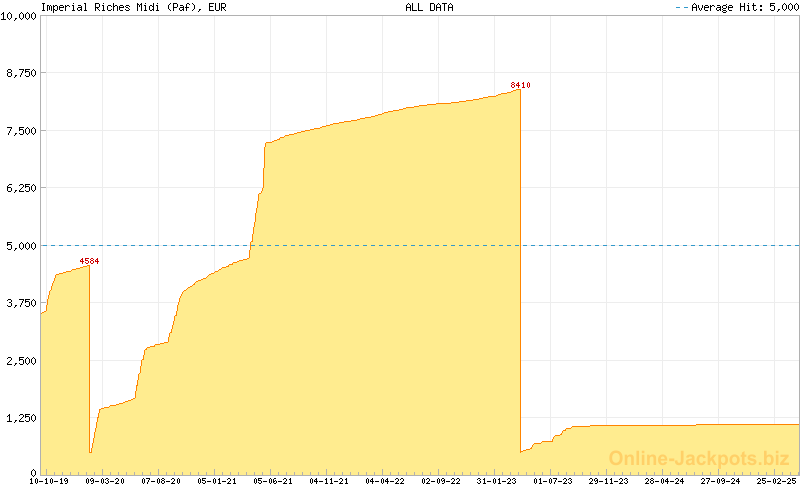
Task: Click the 'ALL DATA' header label
Action: [x=429, y=7]
